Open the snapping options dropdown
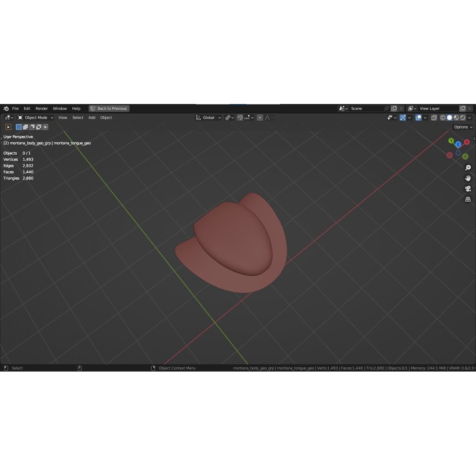476x476 pixels. pyautogui.click(x=249, y=118)
